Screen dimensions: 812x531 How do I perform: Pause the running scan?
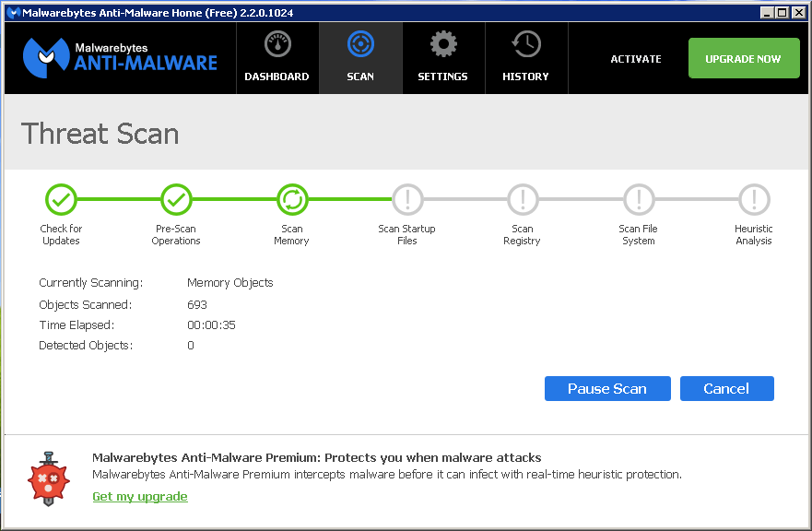607,388
